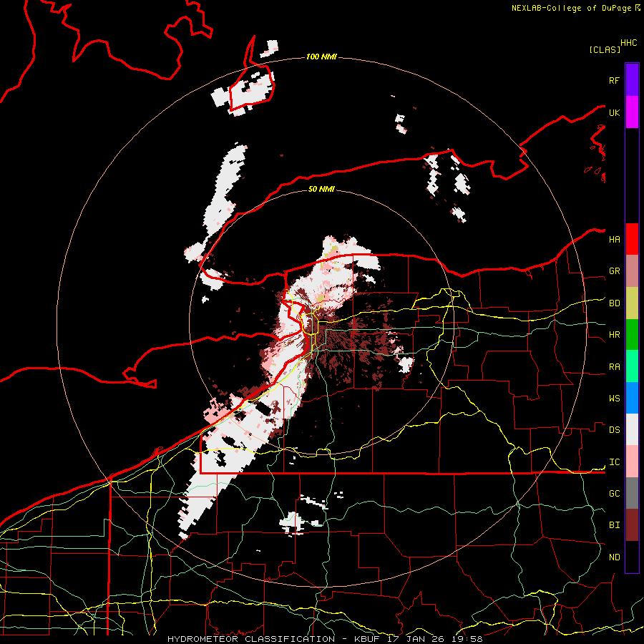Click the GC legend label
The height and width of the screenshot is (644, 644).
tap(614, 494)
